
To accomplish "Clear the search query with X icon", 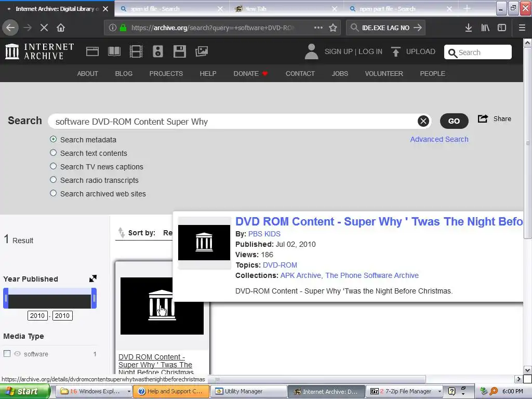I will (x=423, y=121).
